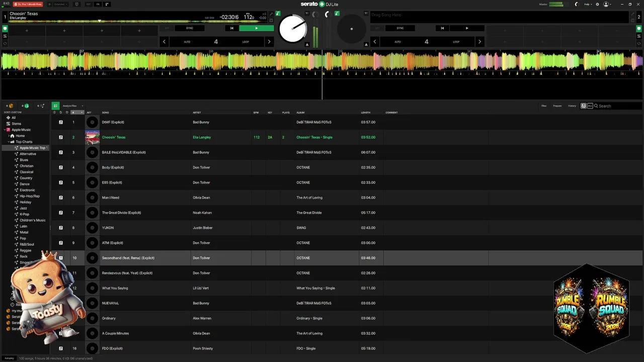Open the All library item
644x362 pixels.
14,118
